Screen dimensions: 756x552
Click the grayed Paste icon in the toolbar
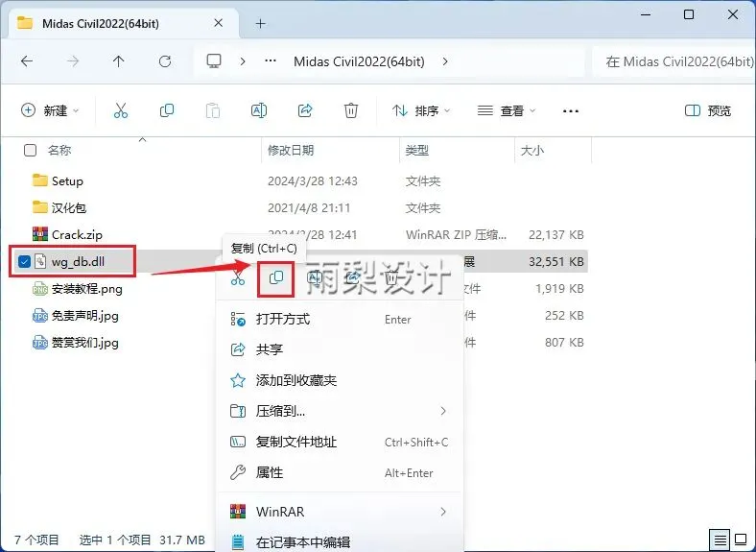[x=213, y=110]
